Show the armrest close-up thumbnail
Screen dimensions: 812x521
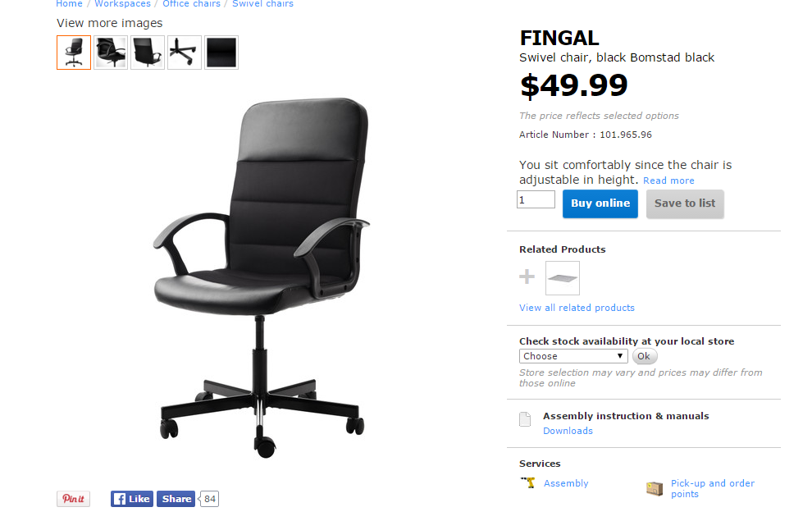click(111, 53)
